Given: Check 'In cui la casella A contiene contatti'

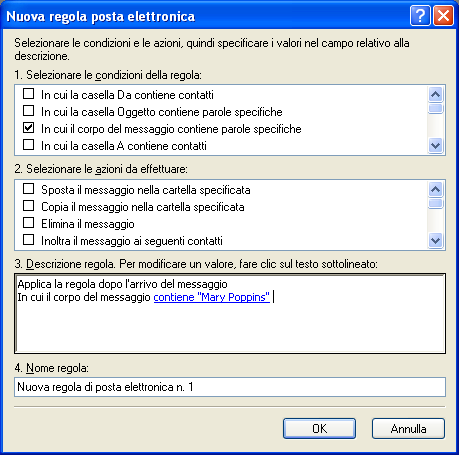Looking at the screenshot, I should (28, 144).
